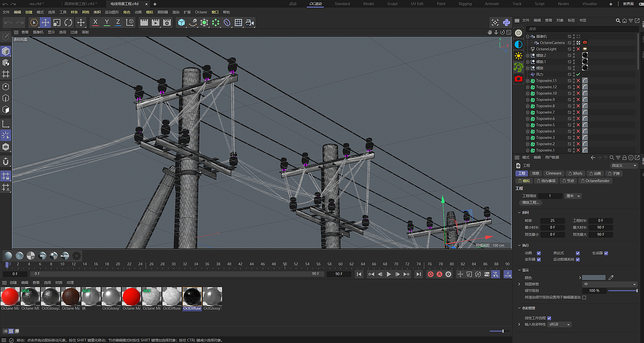Open the sRGB input color profile dropdown
The image size is (644, 343).
[x=559, y=324]
